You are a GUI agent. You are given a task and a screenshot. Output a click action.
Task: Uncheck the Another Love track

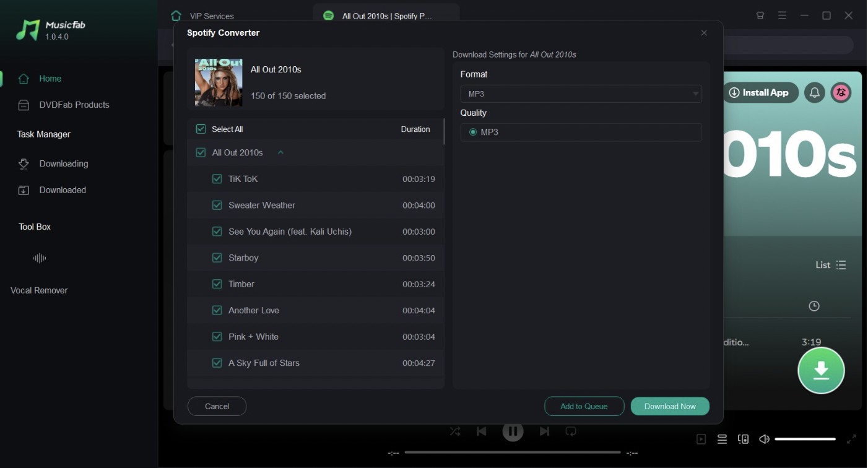point(217,310)
